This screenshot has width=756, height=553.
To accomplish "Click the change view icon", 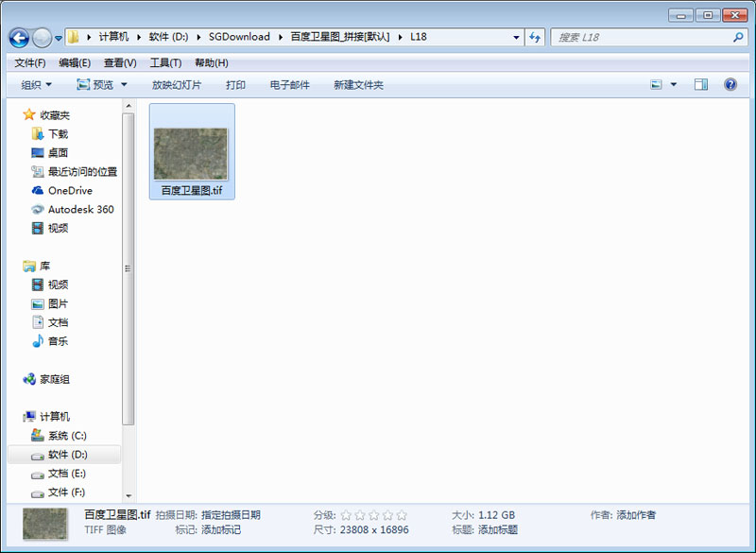I will [656, 85].
